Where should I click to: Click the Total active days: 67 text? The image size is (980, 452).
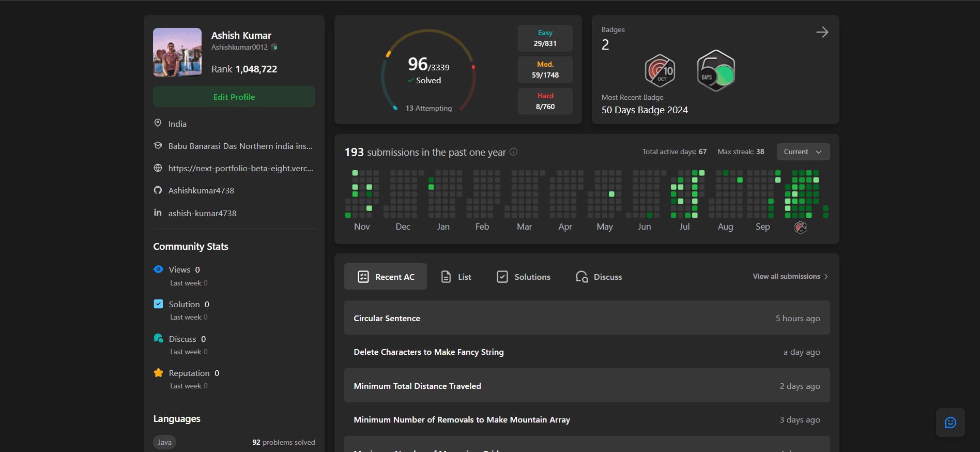pos(674,152)
